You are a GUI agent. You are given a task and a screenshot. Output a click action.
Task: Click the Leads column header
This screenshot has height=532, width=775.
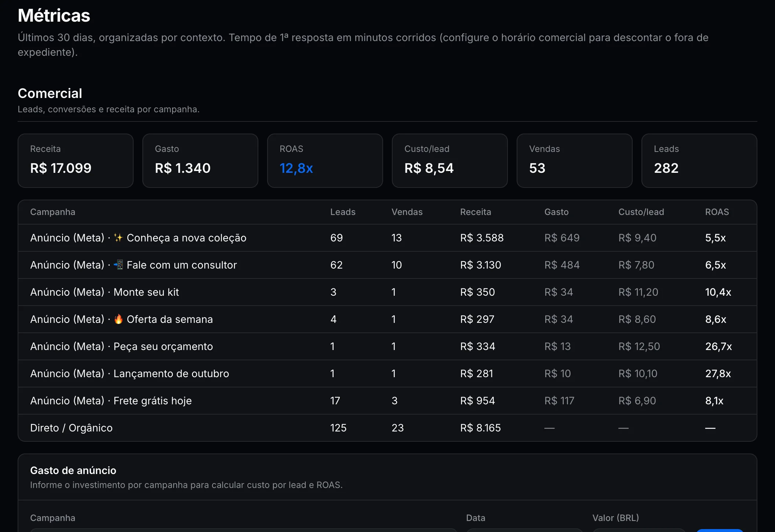[x=343, y=212]
